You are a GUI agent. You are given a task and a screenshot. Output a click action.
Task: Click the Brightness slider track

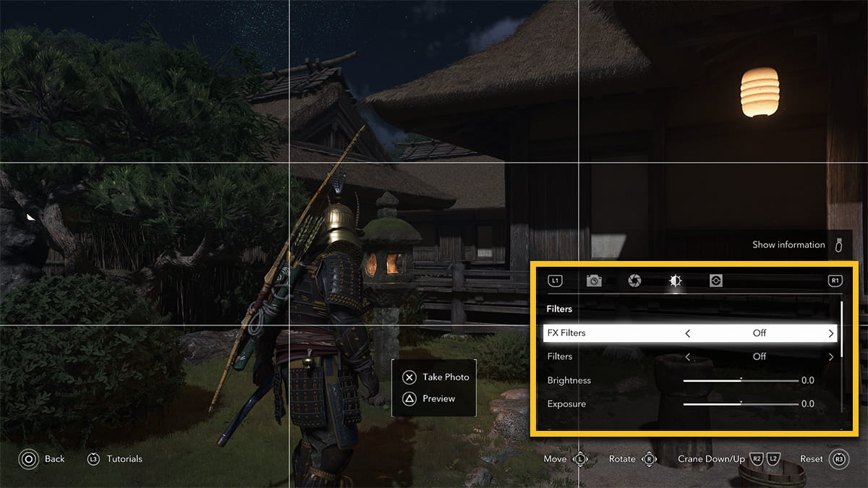pos(741,380)
